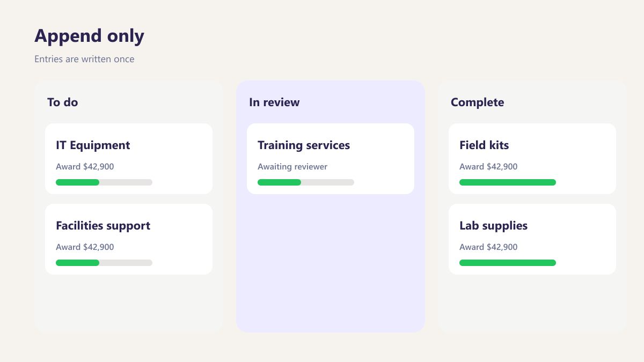Open the Lab supplies card

coord(532,239)
